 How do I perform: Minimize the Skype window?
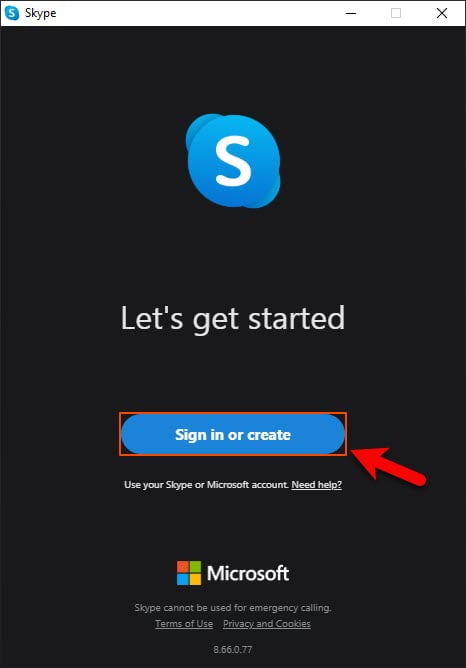tap(351, 13)
